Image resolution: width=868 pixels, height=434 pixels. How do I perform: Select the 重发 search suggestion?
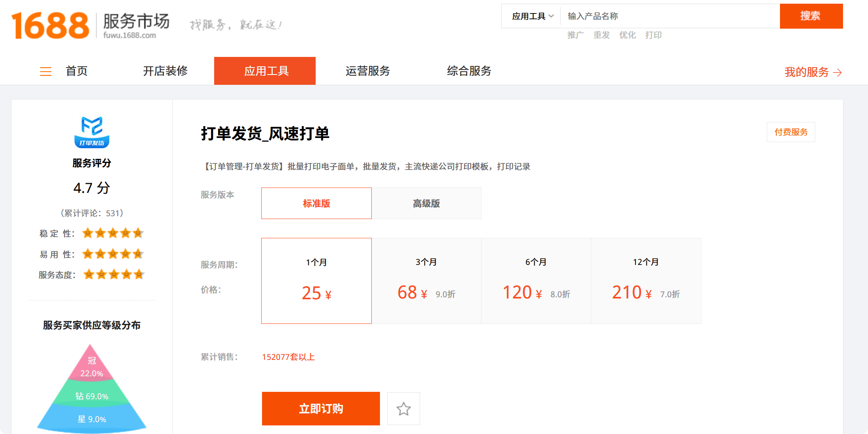tap(601, 35)
